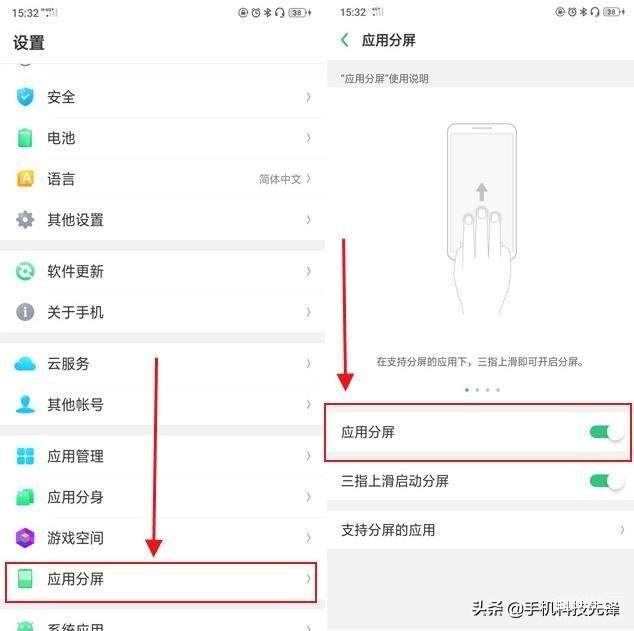Select the second page indicator dot

478,390
